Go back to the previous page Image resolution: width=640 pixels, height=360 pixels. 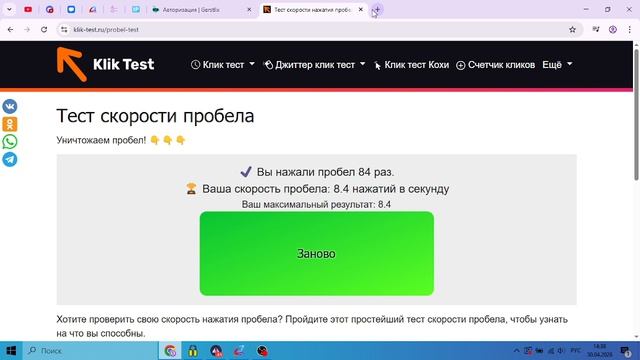11,29
